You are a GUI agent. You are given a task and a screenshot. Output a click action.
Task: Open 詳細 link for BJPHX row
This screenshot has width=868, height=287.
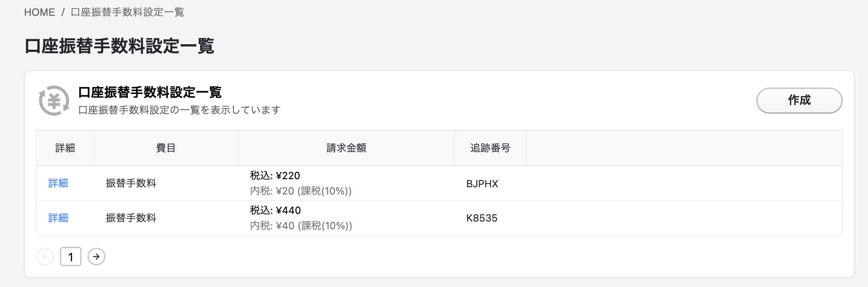coord(58,183)
